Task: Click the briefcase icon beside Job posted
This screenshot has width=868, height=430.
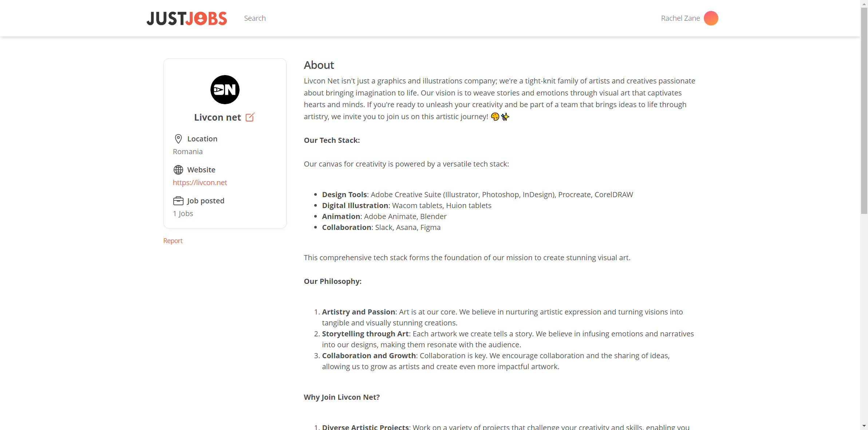Action: click(178, 201)
